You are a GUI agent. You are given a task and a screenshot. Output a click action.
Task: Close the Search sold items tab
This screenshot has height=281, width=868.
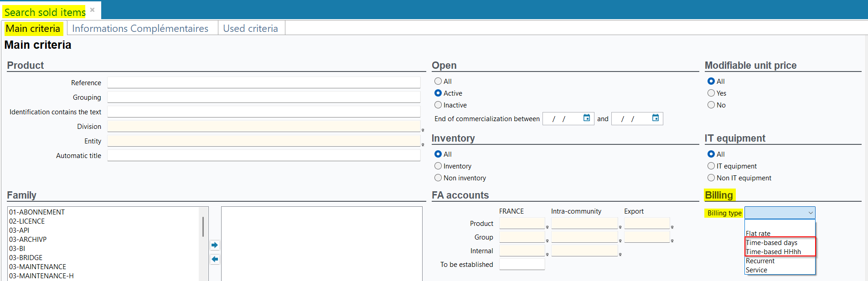(x=92, y=10)
